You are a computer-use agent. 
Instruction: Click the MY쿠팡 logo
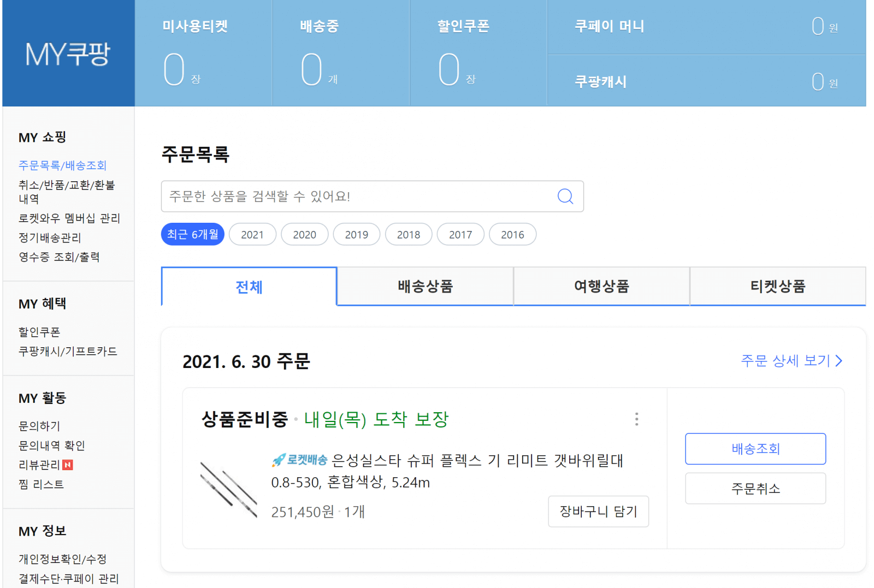tap(68, 54)
